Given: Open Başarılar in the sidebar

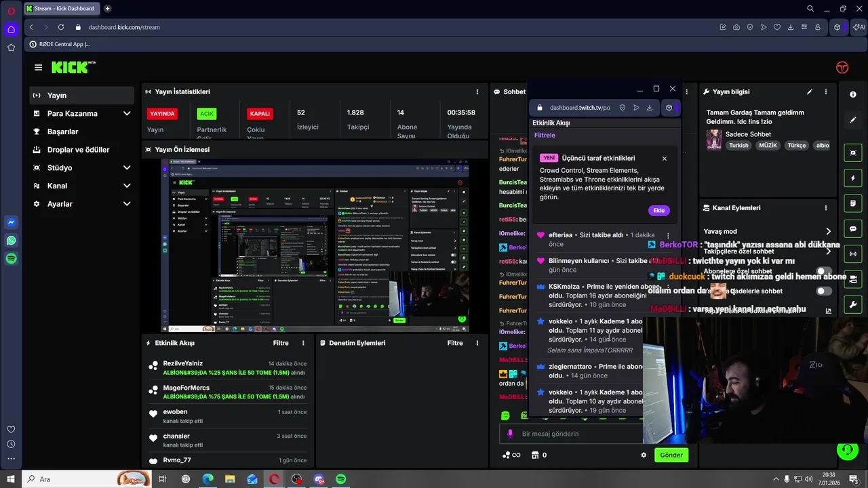Looking at the screenshot, I should pyautogui.click(x=81, y=131).
